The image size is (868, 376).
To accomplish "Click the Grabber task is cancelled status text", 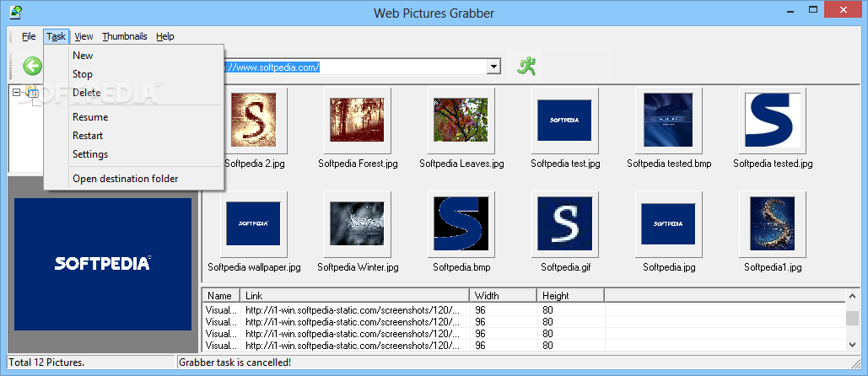I will tap(235, 363).
